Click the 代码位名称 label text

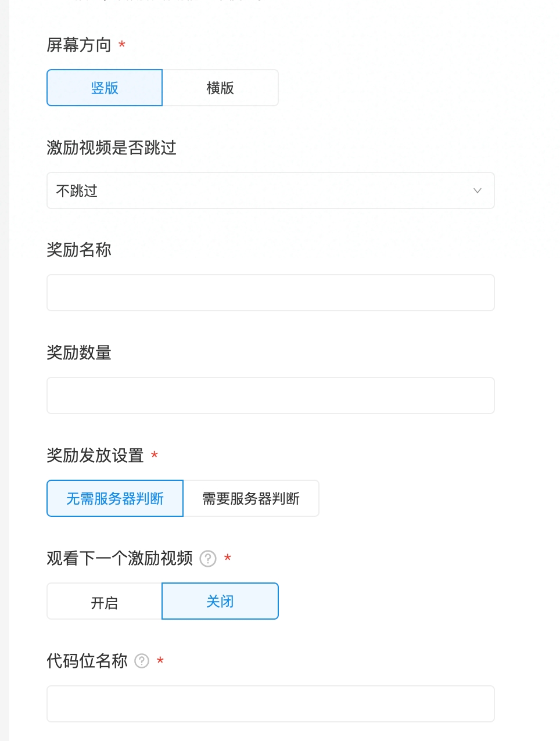[x=87, y=661]
